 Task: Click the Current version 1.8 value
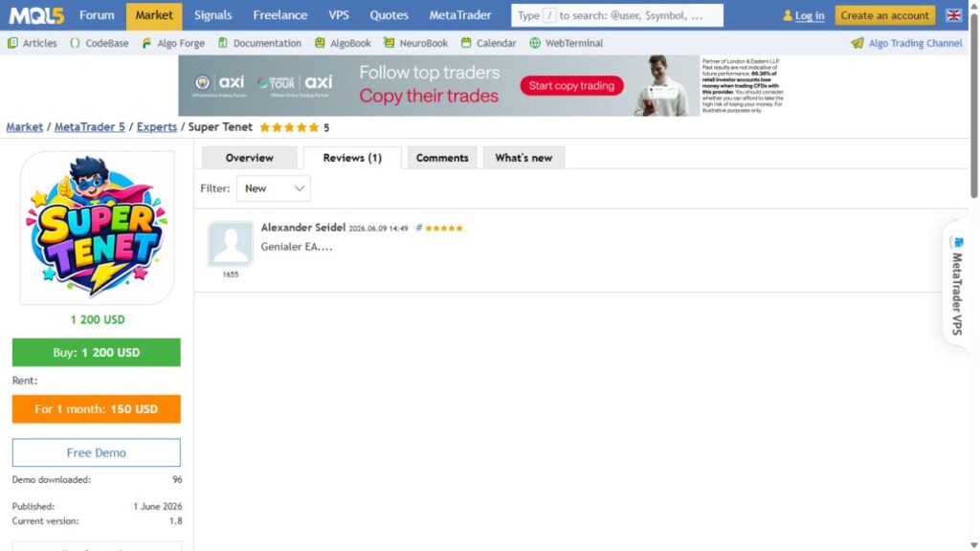[176, 521]
